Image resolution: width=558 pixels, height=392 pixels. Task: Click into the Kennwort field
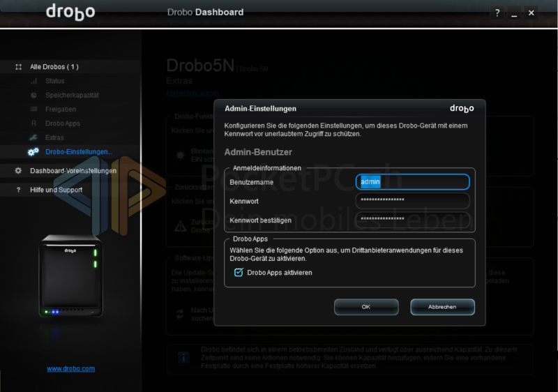click(x=412, y=201)
